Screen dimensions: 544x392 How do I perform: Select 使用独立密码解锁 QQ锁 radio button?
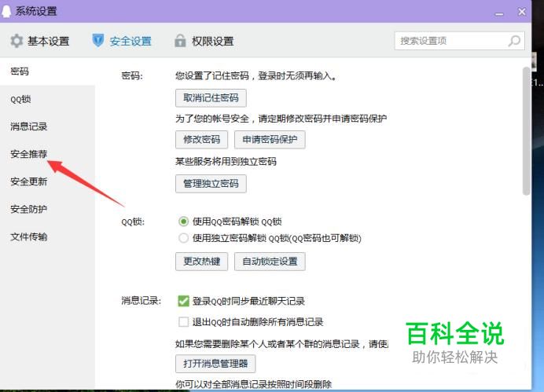pos(183,238)
